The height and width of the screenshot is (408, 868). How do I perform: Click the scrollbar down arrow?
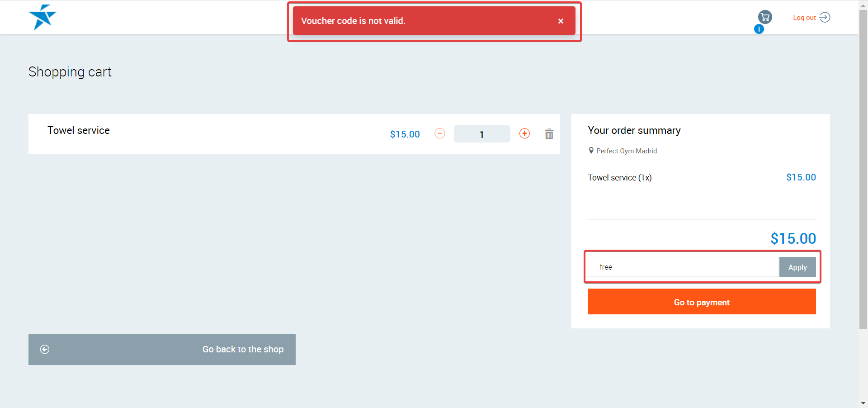coord(863,403)
